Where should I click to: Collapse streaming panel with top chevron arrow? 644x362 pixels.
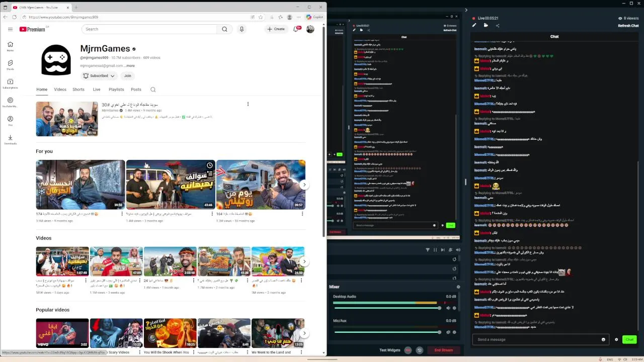[466, 10]
